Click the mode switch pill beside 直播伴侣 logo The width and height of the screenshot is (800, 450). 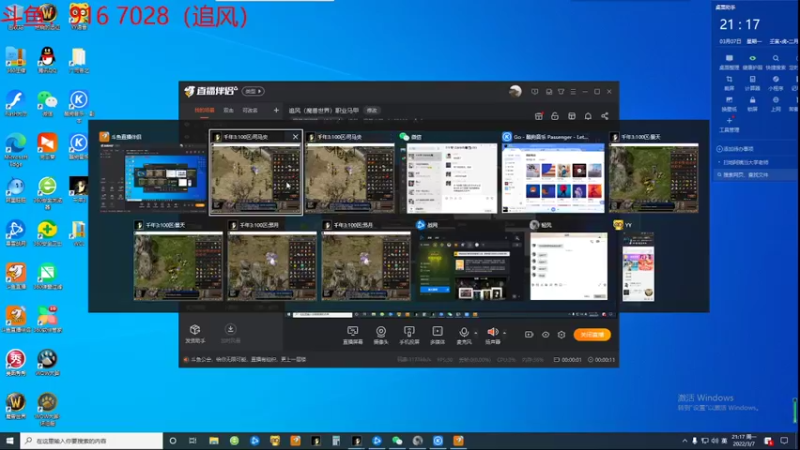click(x=253, y=91)
